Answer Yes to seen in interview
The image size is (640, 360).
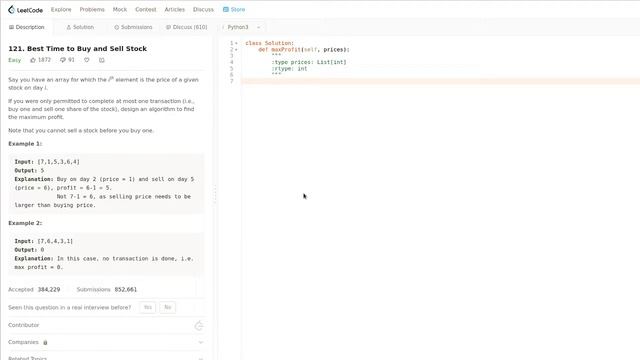coord(147,307)
